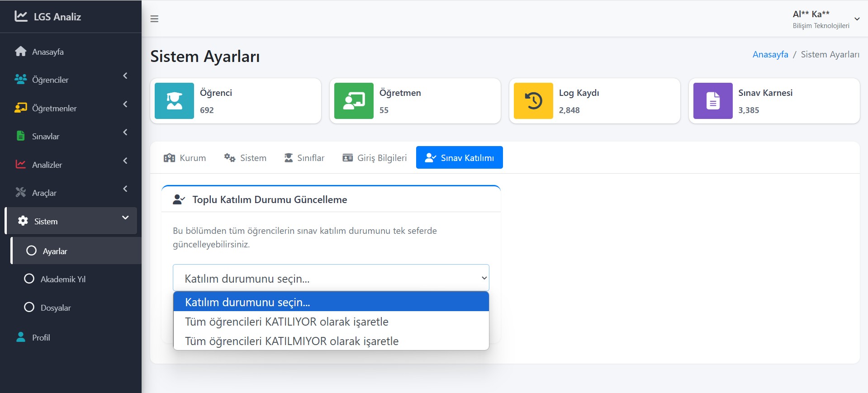Screen dimensions: 868x393
Task: Open the user account dropdown arrow
Action: [x=857, y=19]
